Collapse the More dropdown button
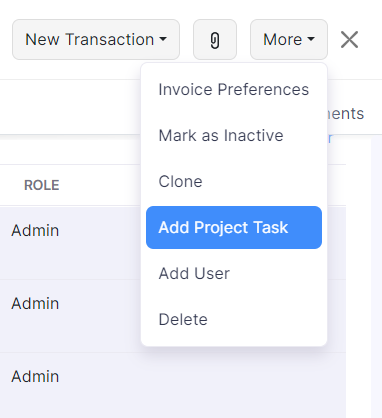The height and width of the screenshot is (418, 382). [x=289, y=40]
